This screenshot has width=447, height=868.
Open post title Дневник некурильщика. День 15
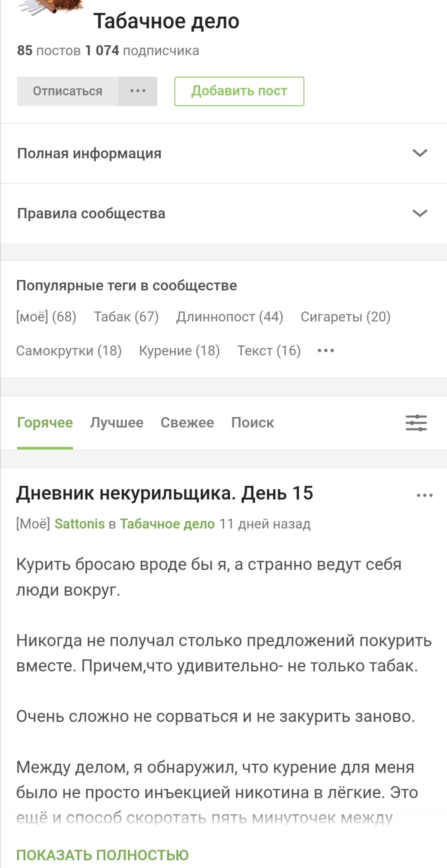click(165, 493)
